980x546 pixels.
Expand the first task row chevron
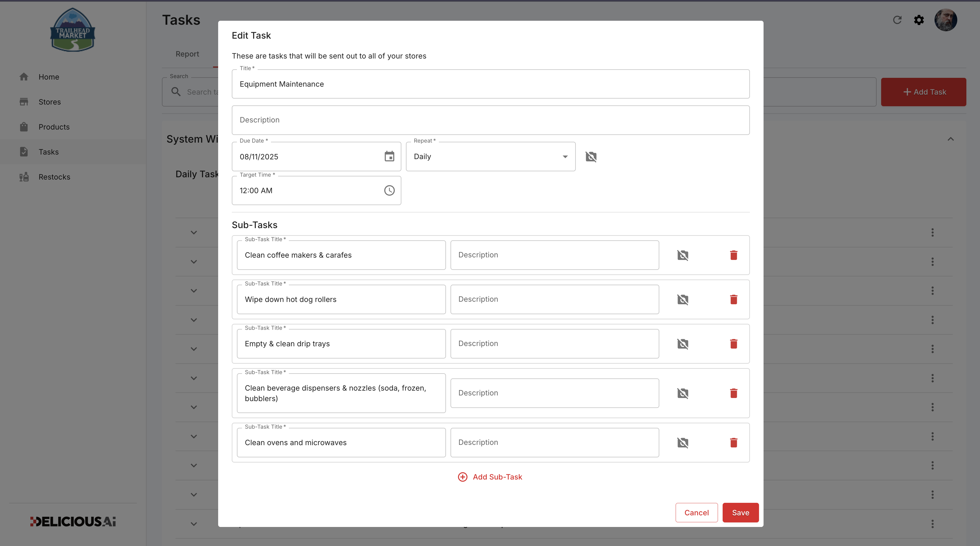coord(194,232)
